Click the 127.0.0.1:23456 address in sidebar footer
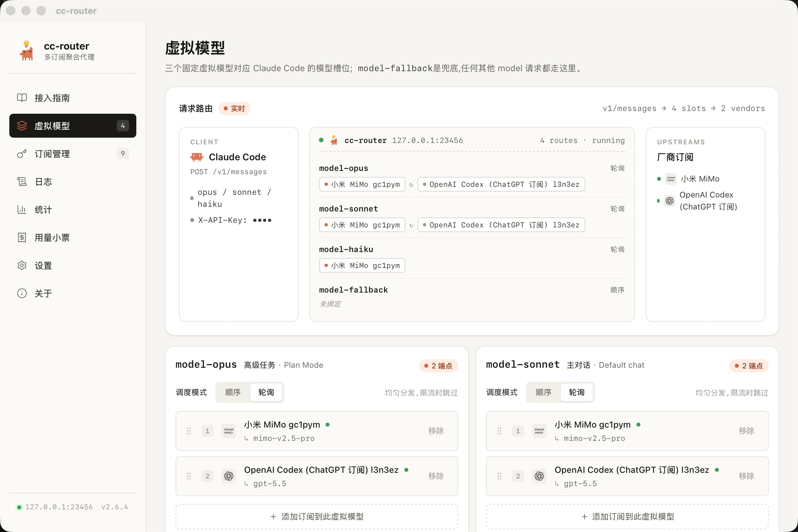 point(59,507)
